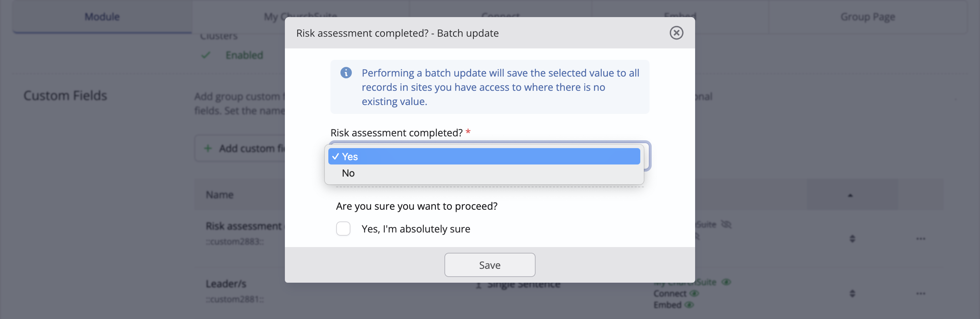Open the Group Page tab
This screenshot has height=319, width=980.
point(867,17)
